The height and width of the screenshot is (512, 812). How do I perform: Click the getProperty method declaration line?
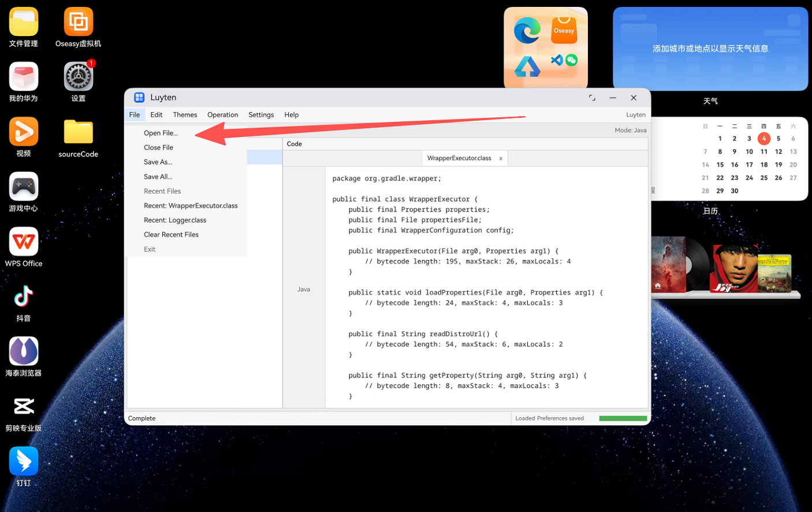pos(467,376)
